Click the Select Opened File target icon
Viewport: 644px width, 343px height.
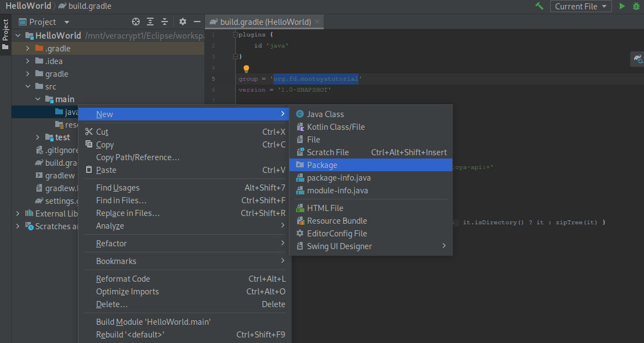coord(136,22)
